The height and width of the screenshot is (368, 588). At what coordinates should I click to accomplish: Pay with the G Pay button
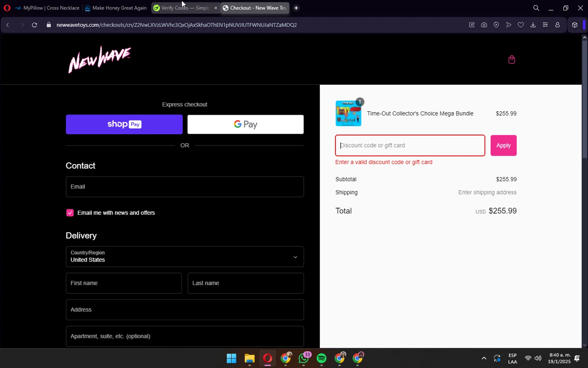(x=245, y=124)
